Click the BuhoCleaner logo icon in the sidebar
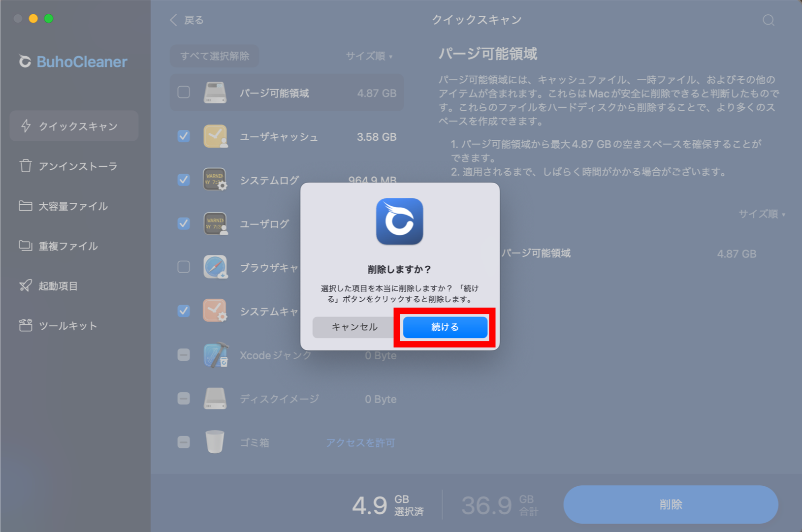 (x=25, y=62)
